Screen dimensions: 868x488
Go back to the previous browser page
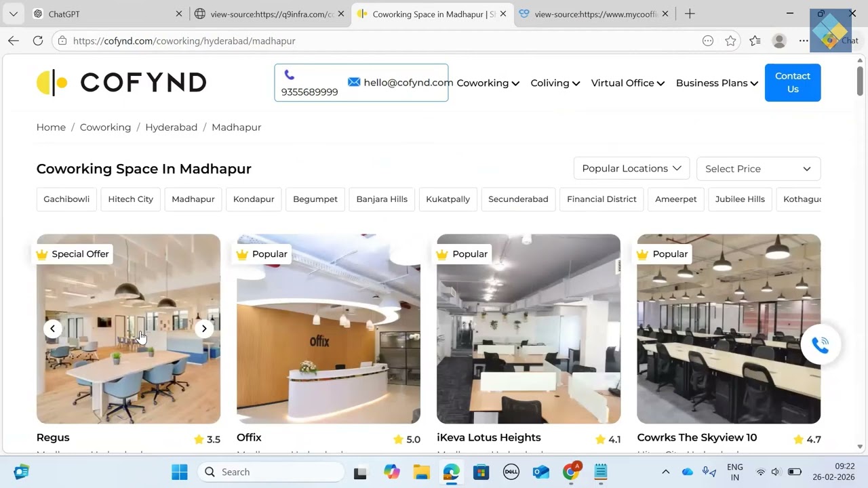click(x=14, y=41)
